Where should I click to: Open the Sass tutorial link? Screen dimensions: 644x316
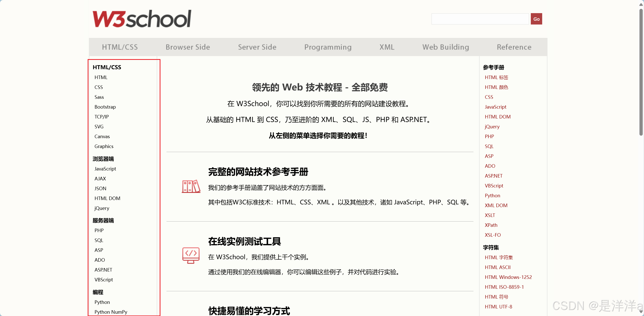99,97
